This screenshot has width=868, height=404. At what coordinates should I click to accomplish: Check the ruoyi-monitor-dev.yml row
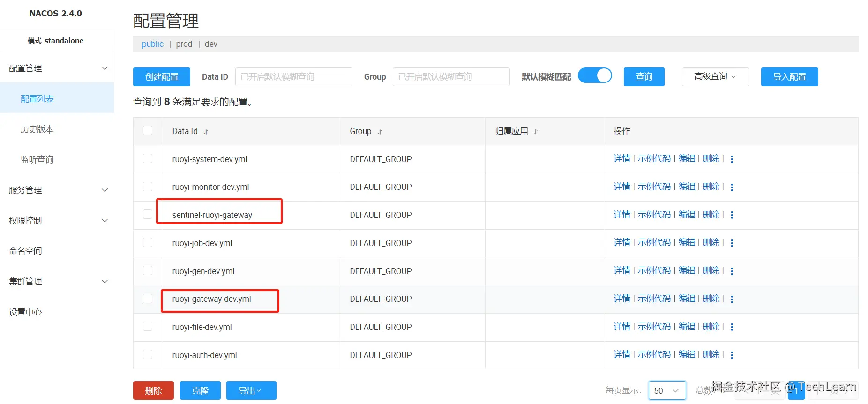(x=148, y=187)
